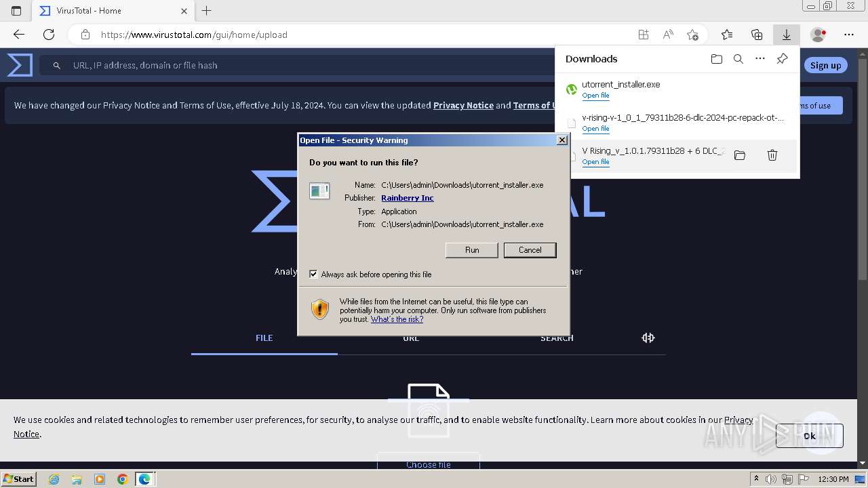
Task: Select utorrent_installer.exe download entry
Action: click(677, 89)
